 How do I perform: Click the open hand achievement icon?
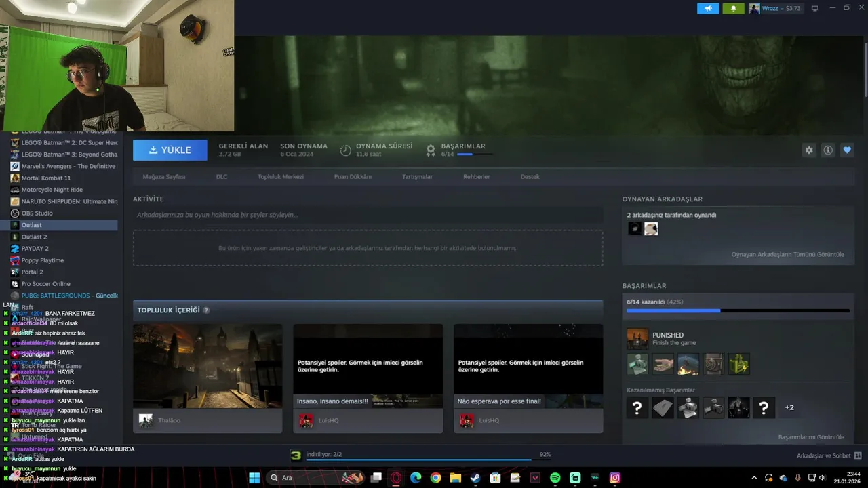click(663, 364)
